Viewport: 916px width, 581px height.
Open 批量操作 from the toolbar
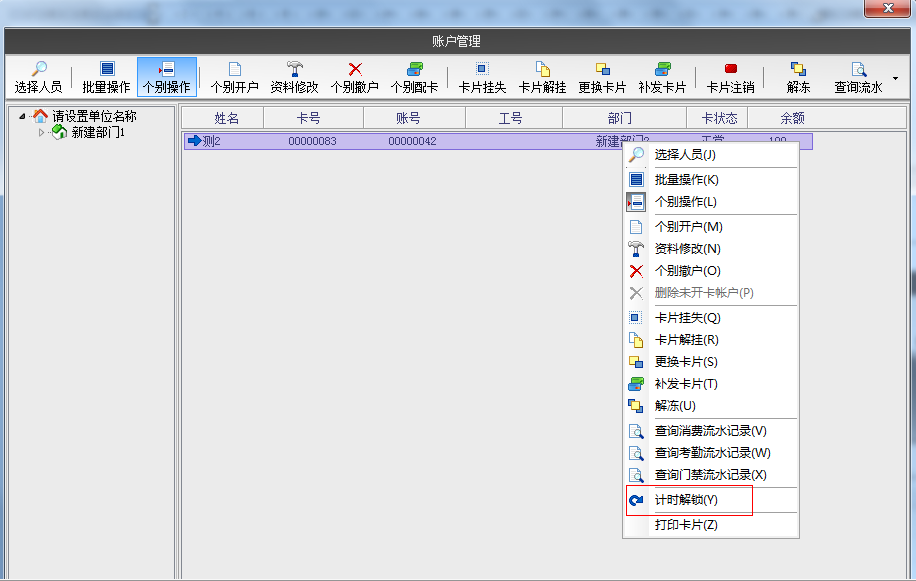pyautogui.click(x=106, y=77)
